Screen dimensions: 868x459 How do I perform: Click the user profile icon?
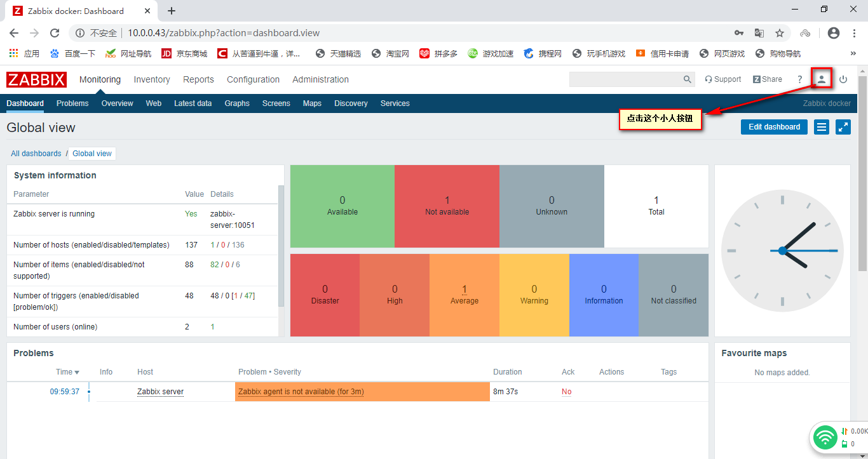coord(822,79)
